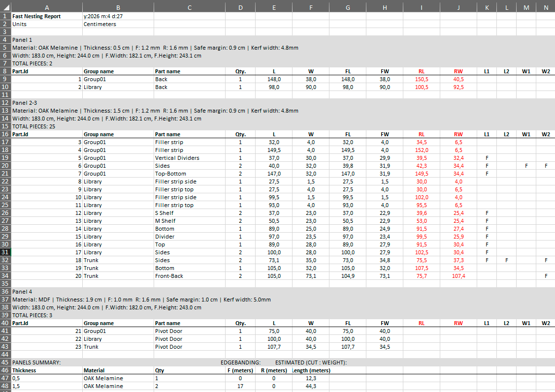Click FW value 73,1 in row 34
Screen dimensions: 555x392
(385, 276)
